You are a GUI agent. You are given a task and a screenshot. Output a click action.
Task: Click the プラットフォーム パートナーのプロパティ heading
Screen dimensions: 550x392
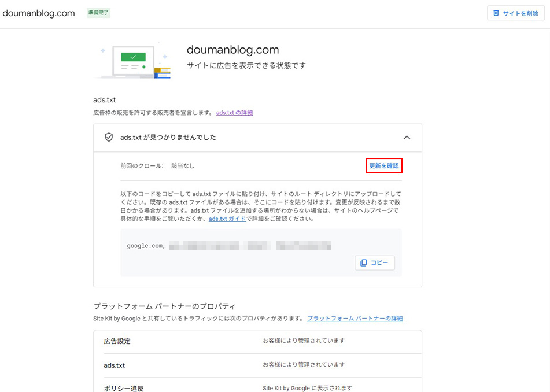point(164,306)
